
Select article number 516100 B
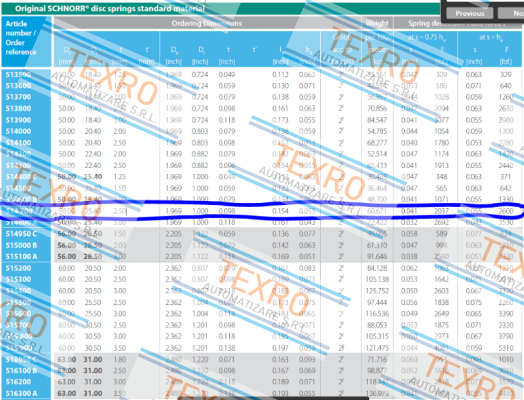click(x=21, y=371)
